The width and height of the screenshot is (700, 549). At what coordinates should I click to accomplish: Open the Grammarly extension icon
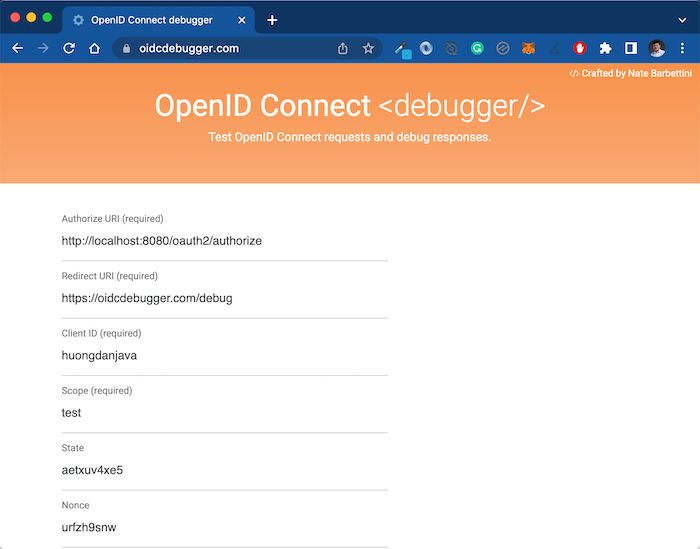click(477, 48)
